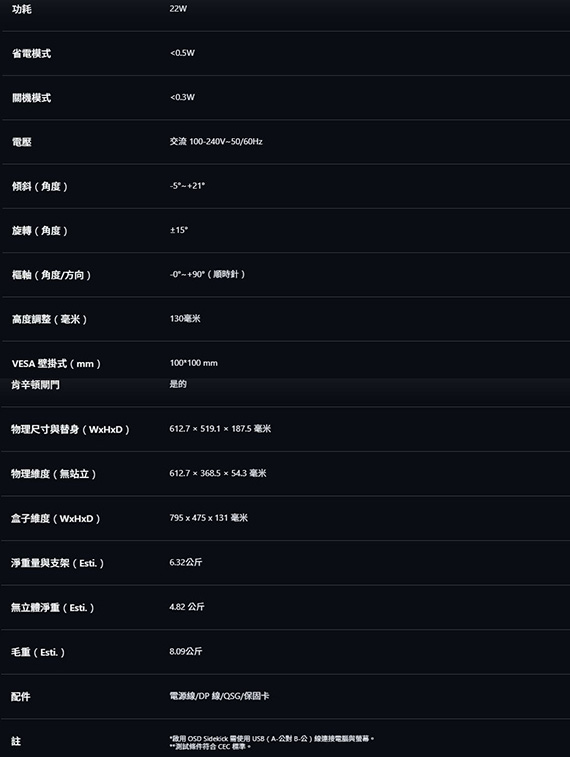Select the 省電模式 label
570x757 pixels.
click(x=31, y=54)
